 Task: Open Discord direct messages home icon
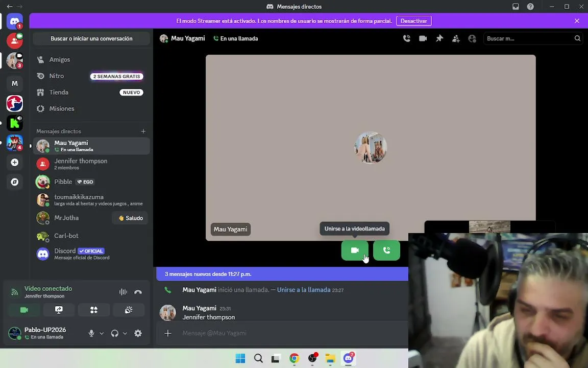point(15,22)
